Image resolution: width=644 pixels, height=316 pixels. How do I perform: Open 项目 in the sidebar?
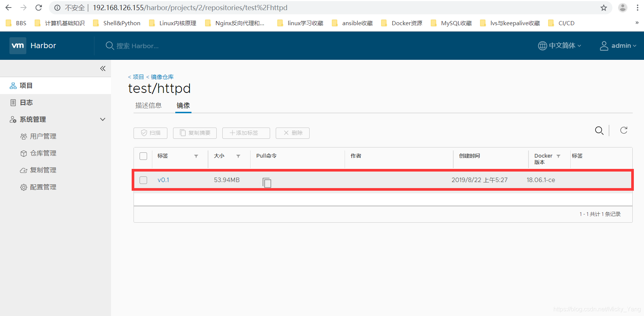tap(55, 86)
